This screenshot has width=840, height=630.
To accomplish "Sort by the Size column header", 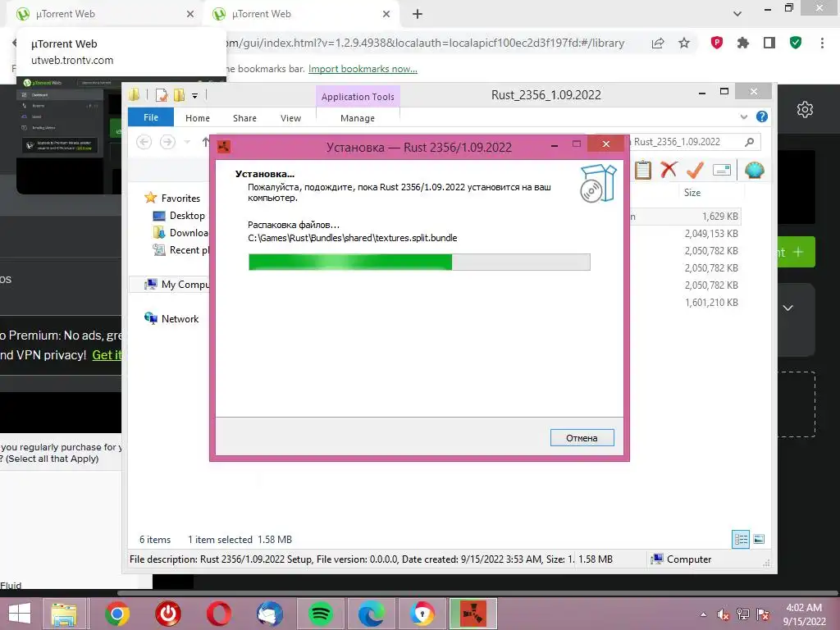I will point(692,192).
